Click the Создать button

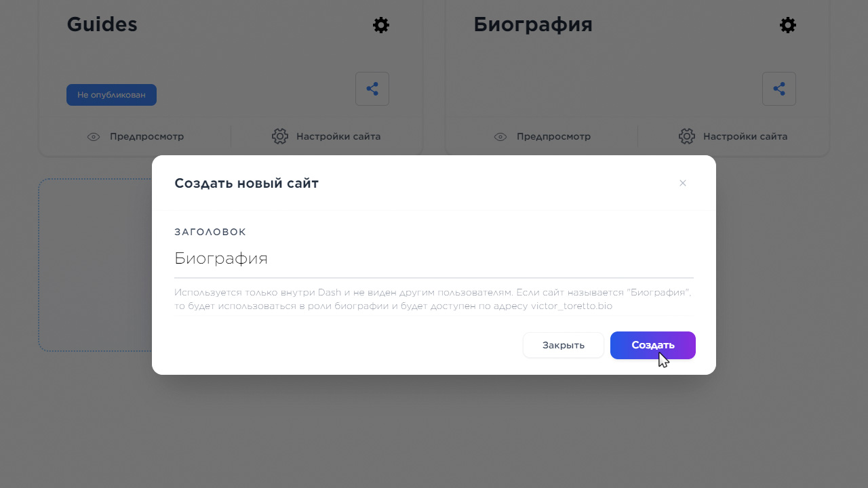point(653,345)
